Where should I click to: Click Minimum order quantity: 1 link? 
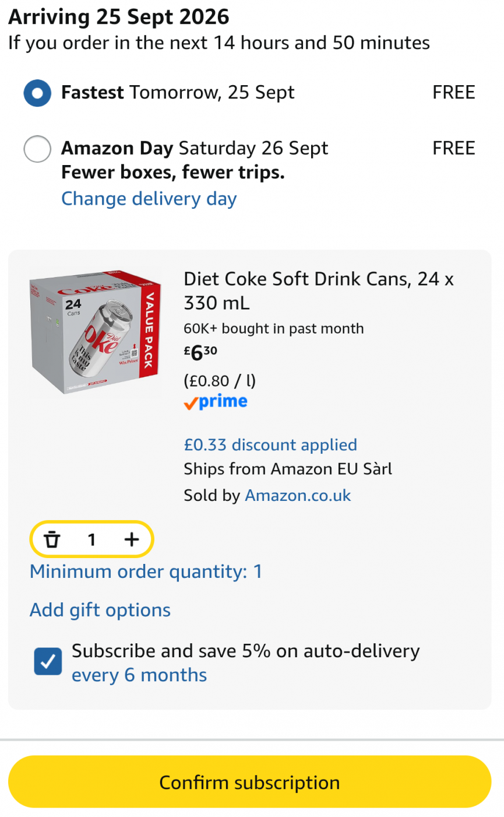pos(146,571)
